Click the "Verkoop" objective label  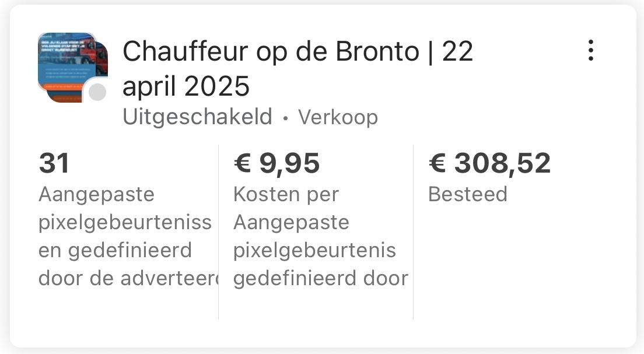pyautogui.click(x=338, y=117)
